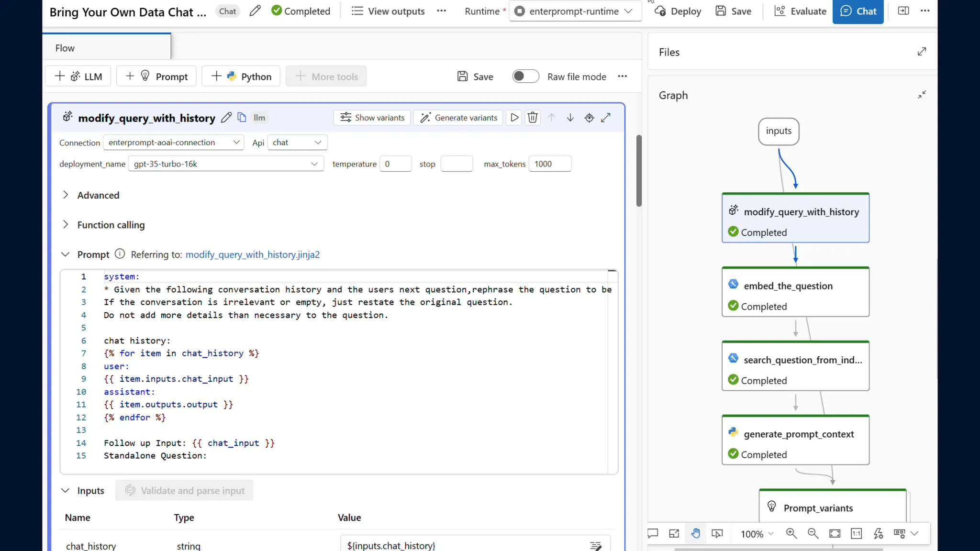Click the locate-in-graph target icon
Screen dimensions: 980x551
(x=589, y=118)
